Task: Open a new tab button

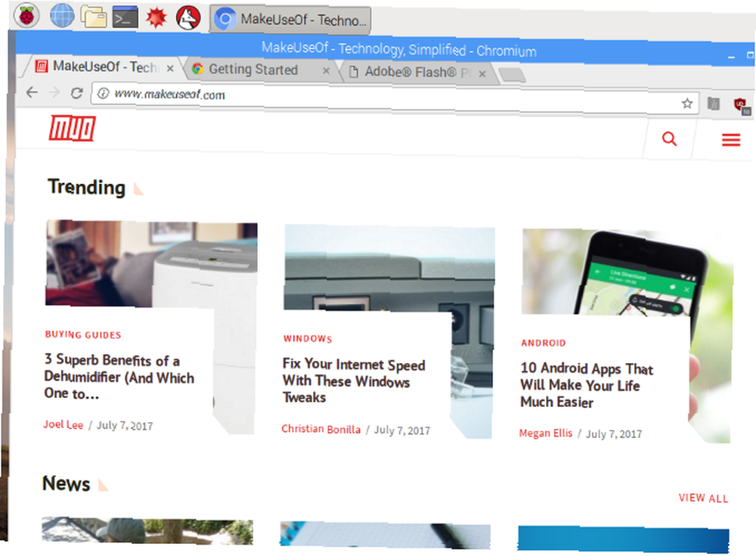Action: tap(512, 75)
